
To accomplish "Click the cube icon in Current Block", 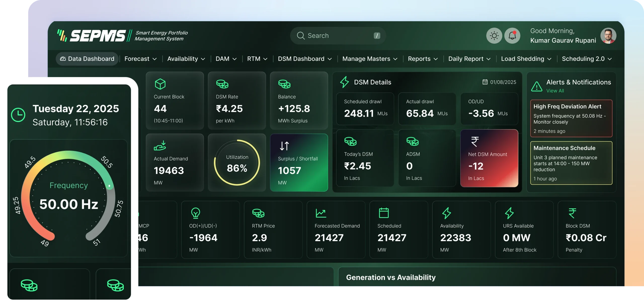I will point(160,84).
